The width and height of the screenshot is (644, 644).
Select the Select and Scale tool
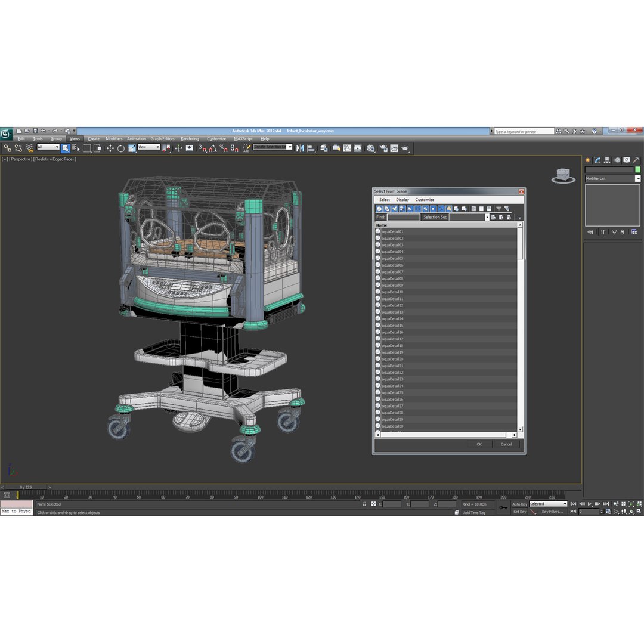coord(132,148)
